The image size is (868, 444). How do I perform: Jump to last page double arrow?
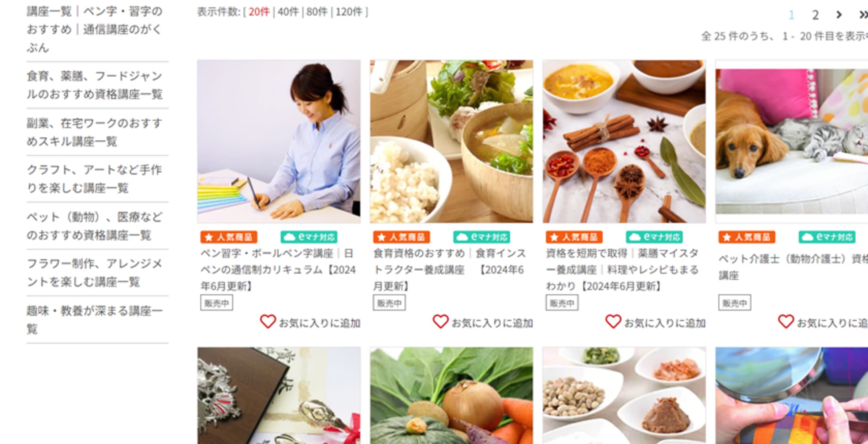[864, 15]
